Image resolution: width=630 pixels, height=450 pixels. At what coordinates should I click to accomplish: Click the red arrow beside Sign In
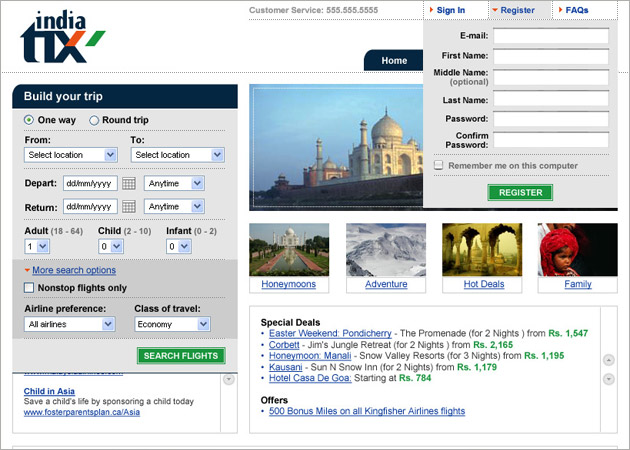click(x=432, y=10)
